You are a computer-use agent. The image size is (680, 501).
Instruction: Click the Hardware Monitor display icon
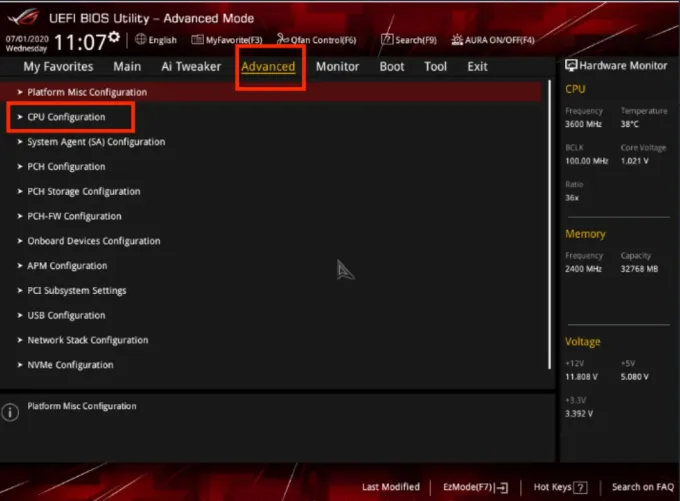(571, 65)
